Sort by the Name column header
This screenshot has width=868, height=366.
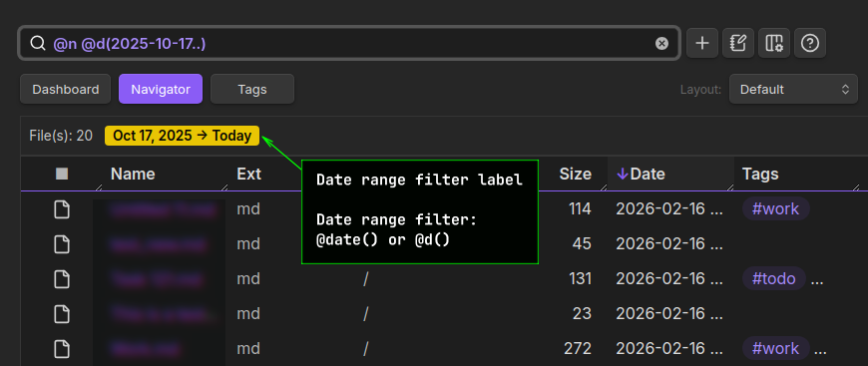133,174
